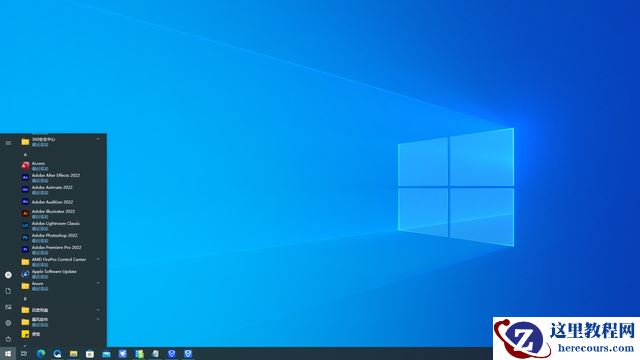The height and width of the screenshot is (360, 640).
Task: Open the Mail app on the taskbar
Action: click(106, 353)
